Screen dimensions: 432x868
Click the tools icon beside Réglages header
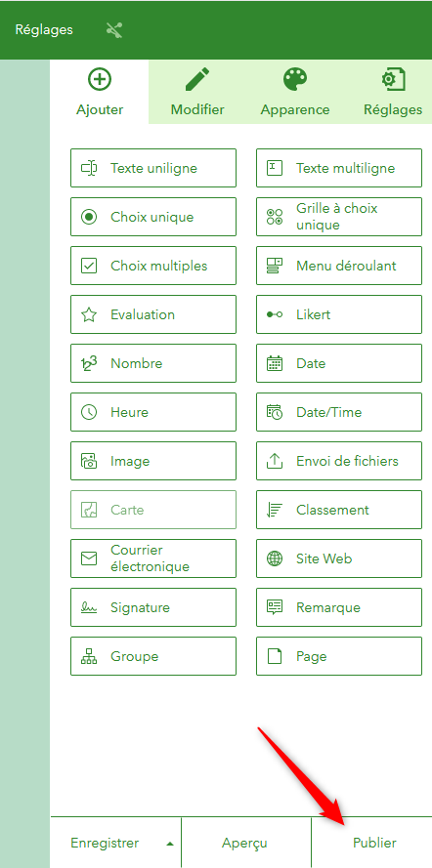tap(114, 30)
